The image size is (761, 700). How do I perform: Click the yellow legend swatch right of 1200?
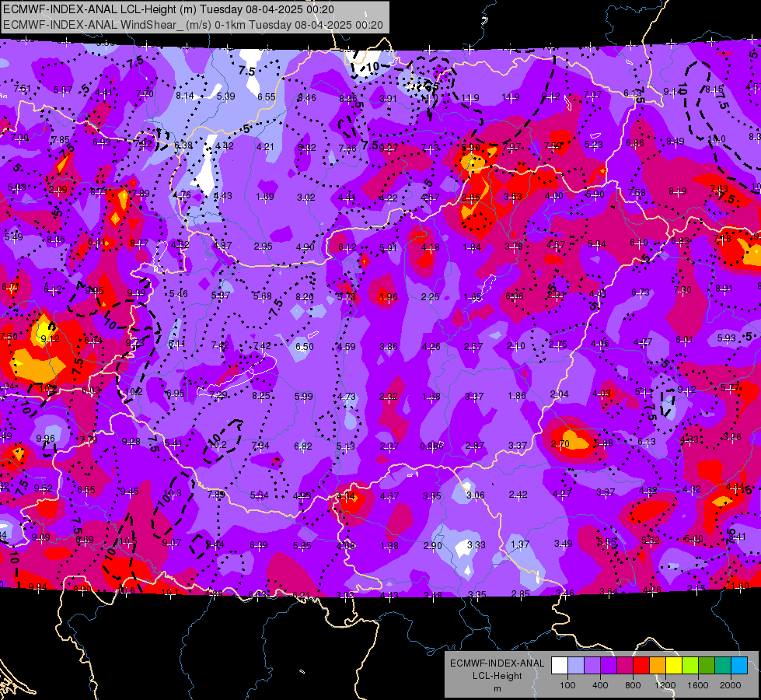click(674, 666)
